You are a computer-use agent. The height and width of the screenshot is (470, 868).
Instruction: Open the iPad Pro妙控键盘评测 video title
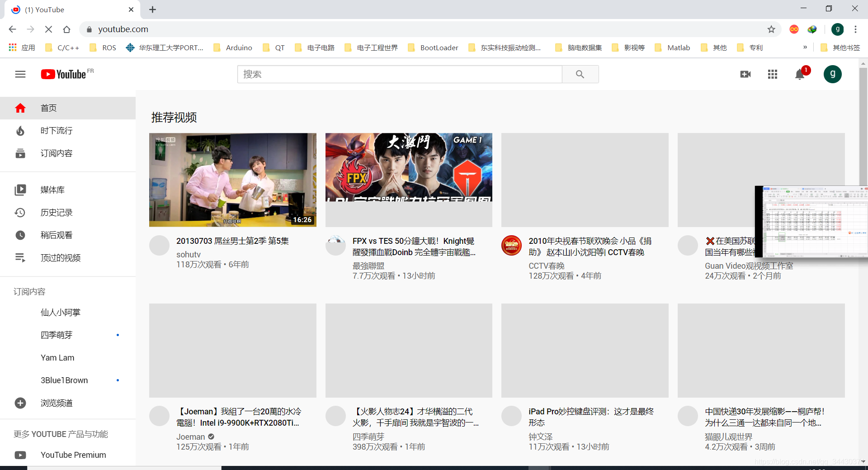591,417
